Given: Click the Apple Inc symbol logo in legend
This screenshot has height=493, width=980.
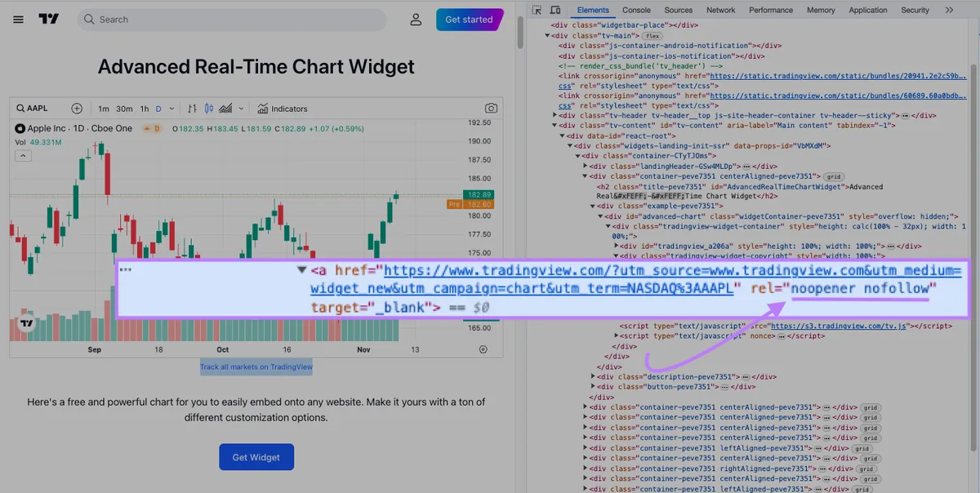Looking at the screenshot, I should click(20, 128).
